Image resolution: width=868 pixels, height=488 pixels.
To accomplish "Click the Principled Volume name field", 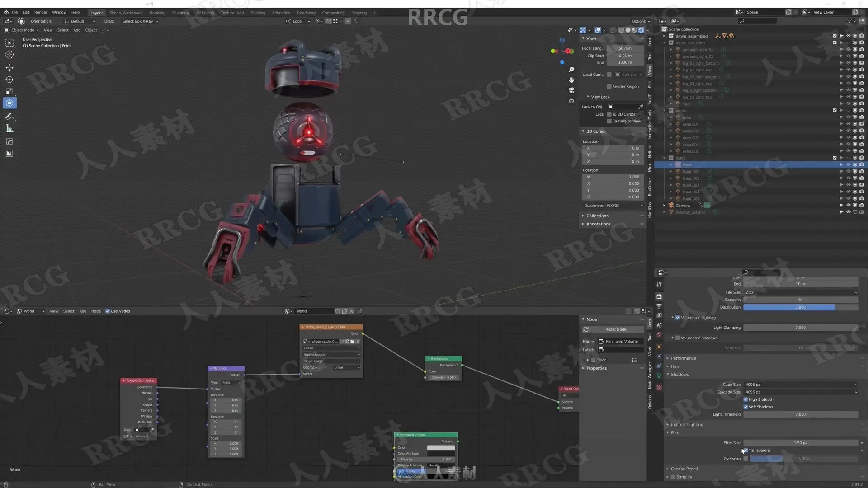I will [621, 342].
